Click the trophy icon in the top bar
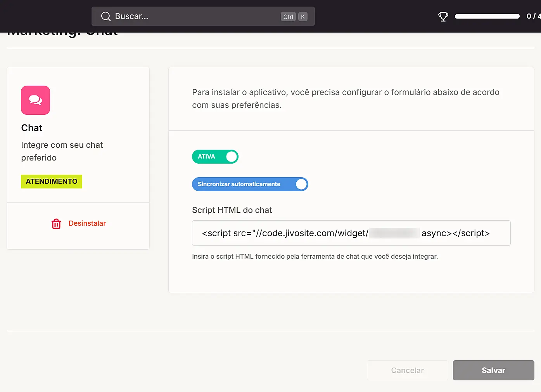Image resolution: width=541 pixels, height=392 pixels. point(443,17)
